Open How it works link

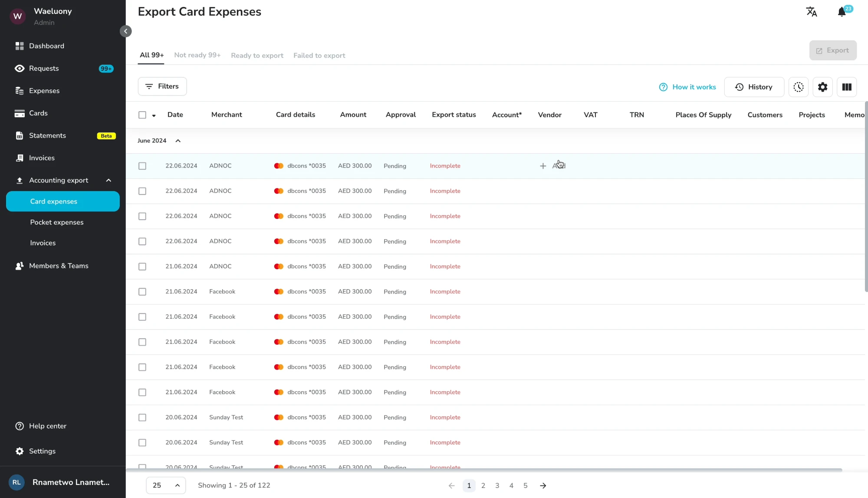[x=687, y=87]
